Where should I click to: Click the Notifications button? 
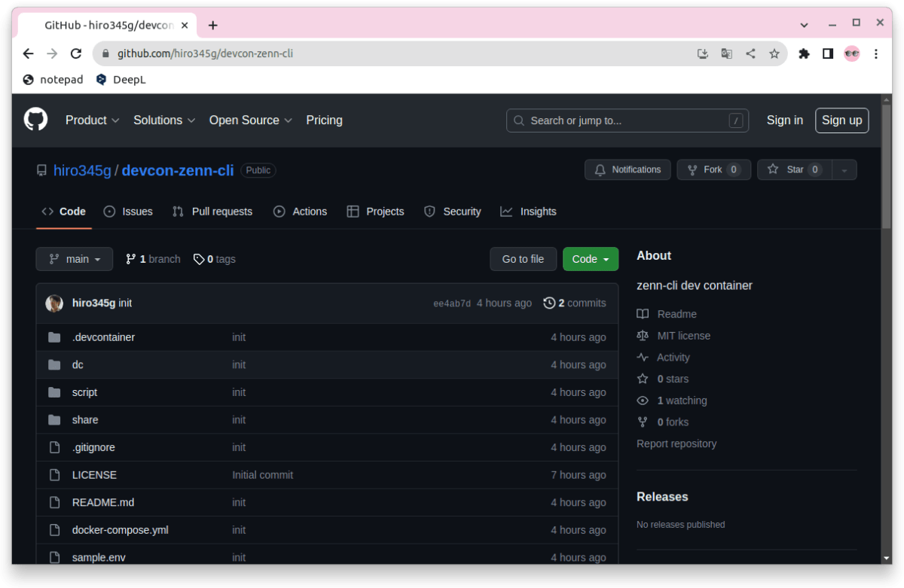tap(628, 170)
